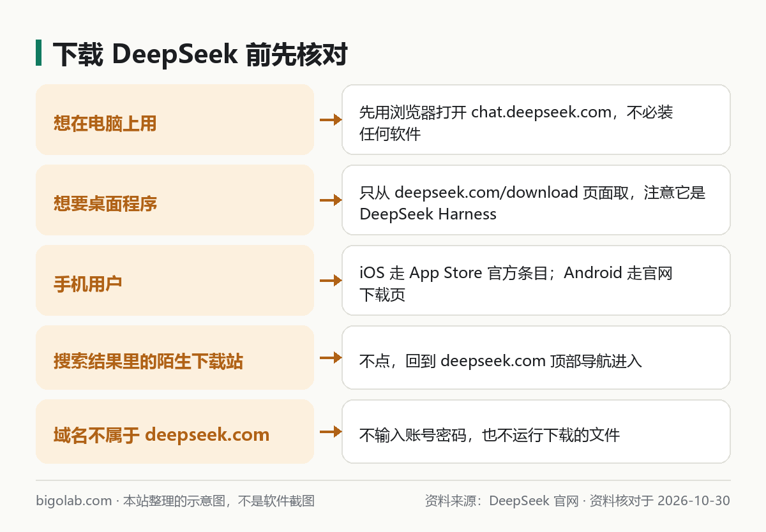This screenshot has width=766, height=532.
Task: Click the text 不输入账号密码，也不运行下载的文件
Action: [x=490, y=435]
